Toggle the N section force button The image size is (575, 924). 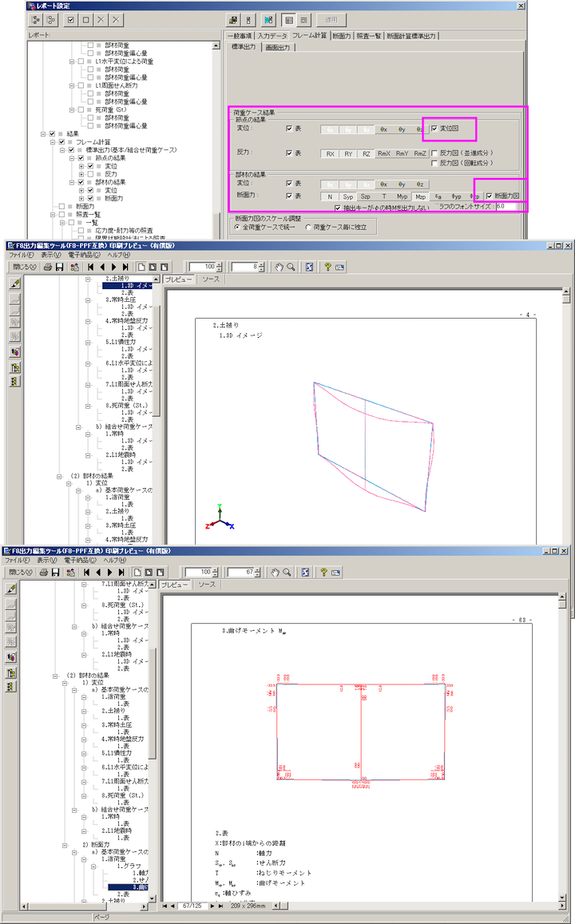coord(330,196)
